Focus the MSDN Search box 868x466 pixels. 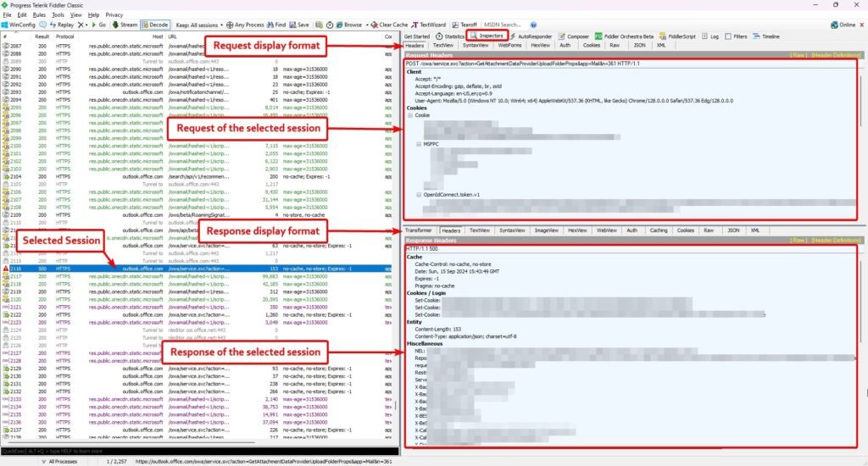coord(504,25)
